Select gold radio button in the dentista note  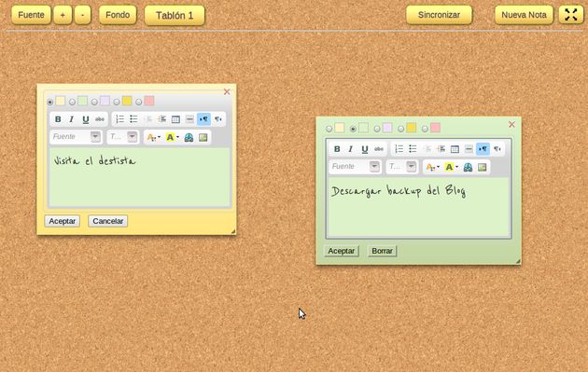[x=117, y=102]
